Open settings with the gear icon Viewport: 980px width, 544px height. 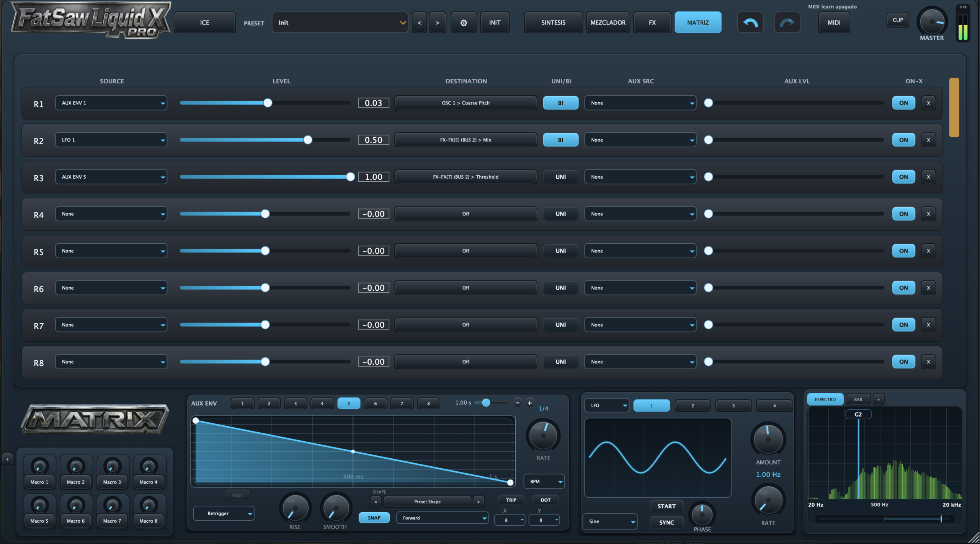click(x=464, y=23)
